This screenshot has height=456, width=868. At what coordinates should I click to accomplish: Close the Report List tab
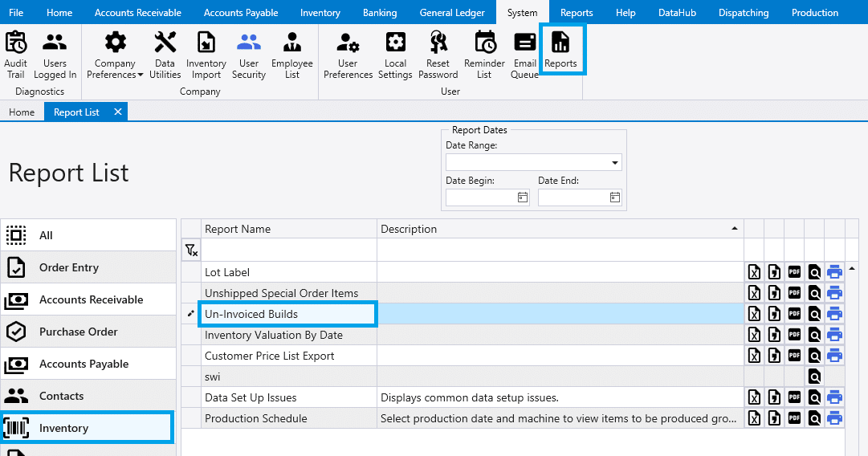pos(118,112)
